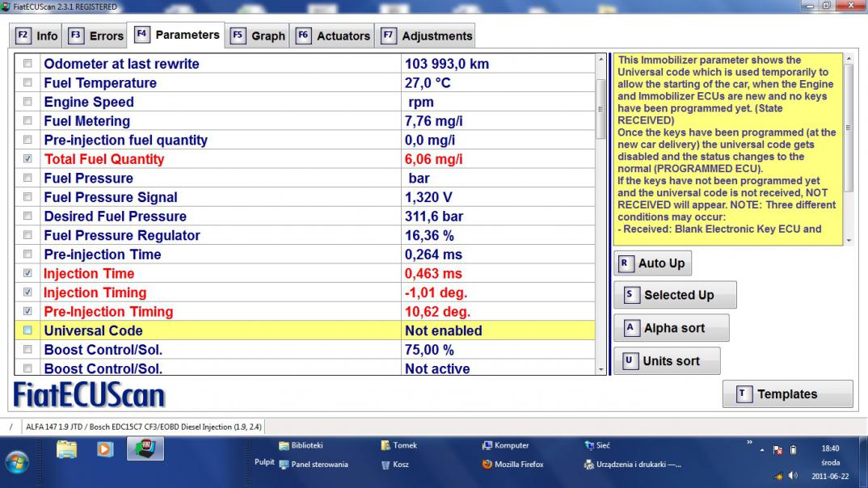Open Windows Explorer from the taskbar
This screenshot has width=868, height=488.
coord(66,449)
